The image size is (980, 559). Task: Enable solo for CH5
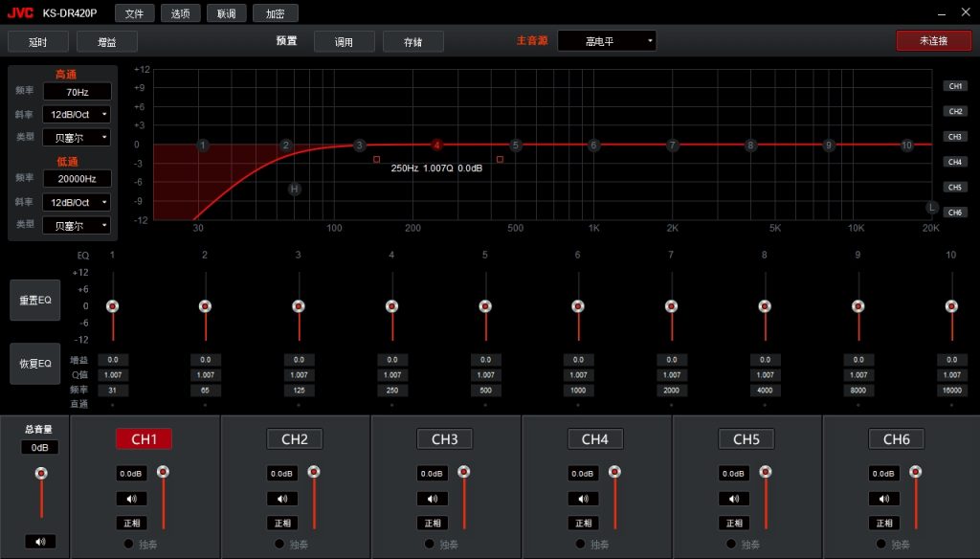(730, 544)
